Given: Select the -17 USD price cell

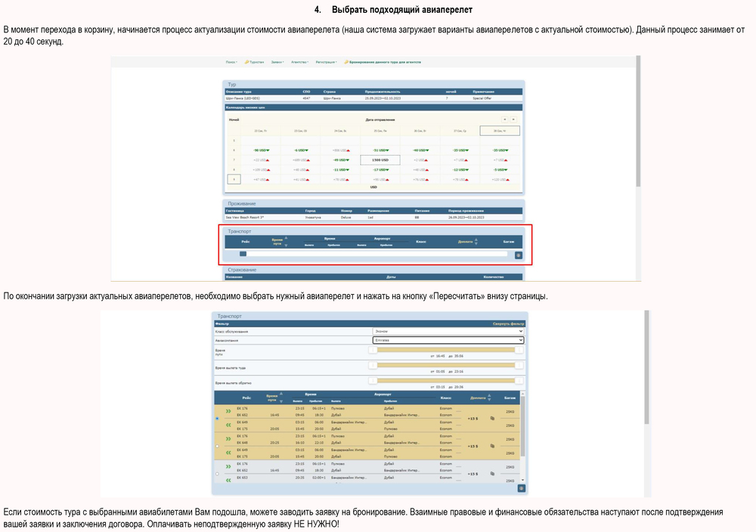Looking at the screenshot, I should click(x=380, y=169).
